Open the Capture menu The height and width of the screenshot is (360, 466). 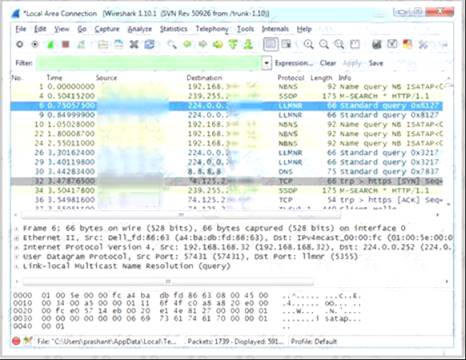coord(107,29)
